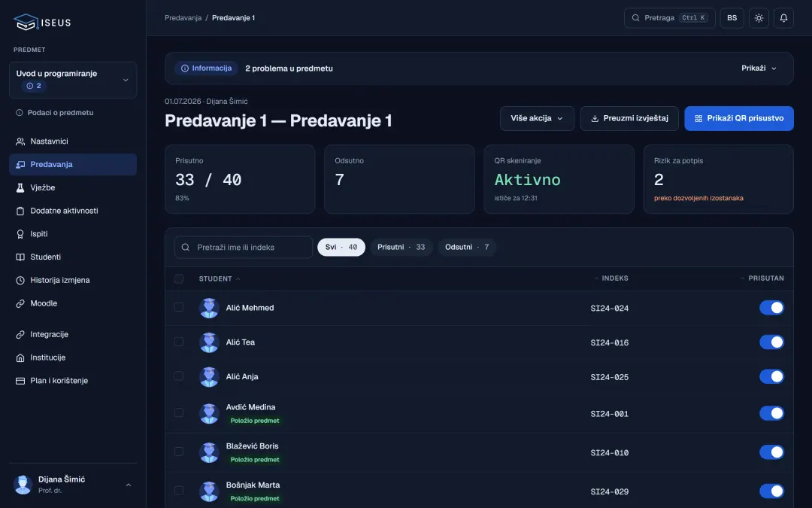
Task: Click Prikaži QR prisustvo button
Action: point(739,119)
